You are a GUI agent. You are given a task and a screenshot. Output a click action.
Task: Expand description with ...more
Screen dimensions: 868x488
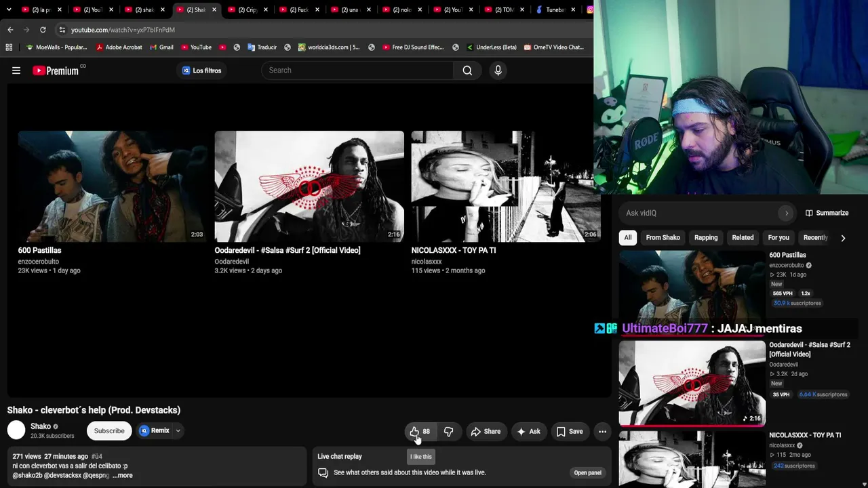click(123, 476)
